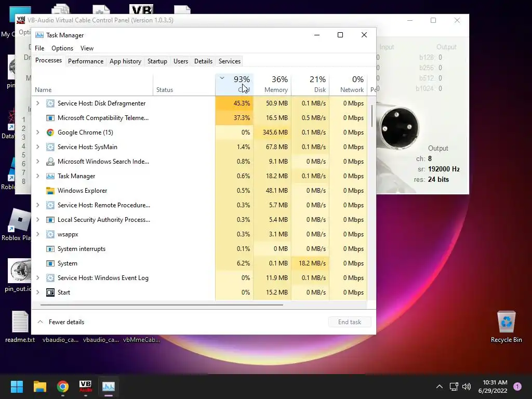Screen dimensions: 532x399
Task: Click the Google Chrome process icon
Action: coord(50,132)
